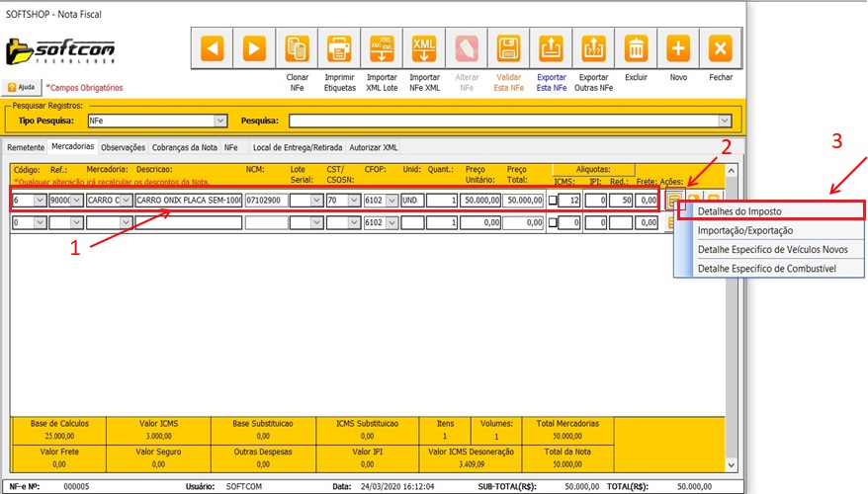Open Importar XML Lote
Viewport: 868px width, 494px height.
coord(382,48)
